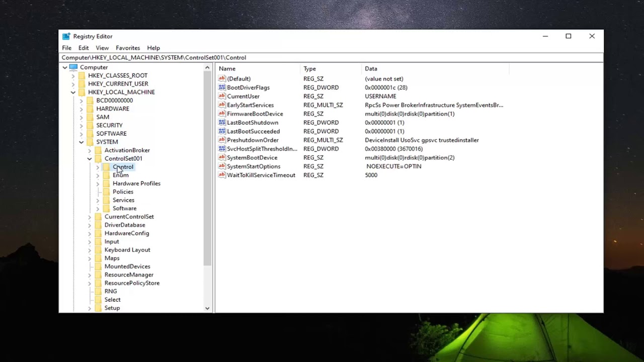Select the MountedDevices key

point(127,266)
